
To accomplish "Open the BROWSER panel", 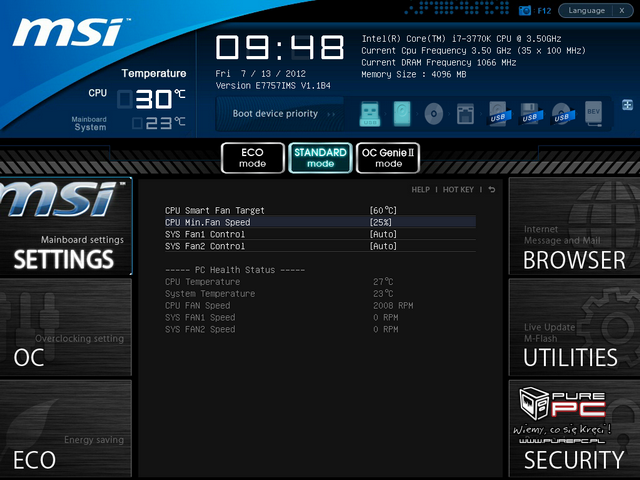I will (574, 227).
